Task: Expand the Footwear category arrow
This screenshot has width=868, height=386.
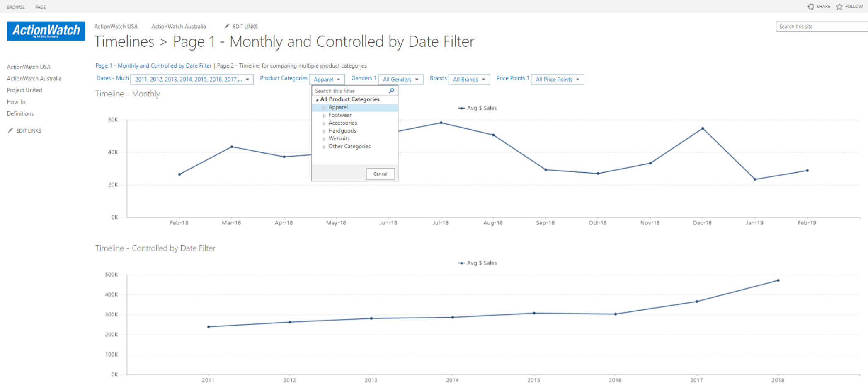Action: click(324, 116)
